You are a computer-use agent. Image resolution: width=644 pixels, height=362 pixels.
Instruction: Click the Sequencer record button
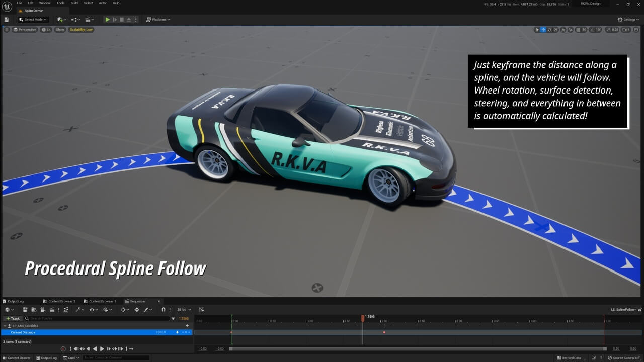[63, 349]
